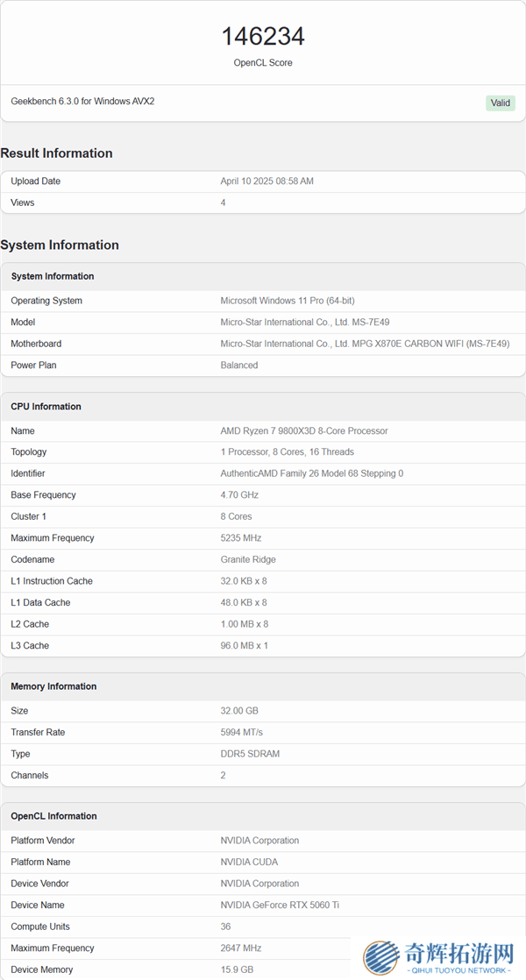Click the Microsoft Windows 11 Pro operating system value
The width and height of the screenshot is (526, 980).
click(x=287, y=301)
